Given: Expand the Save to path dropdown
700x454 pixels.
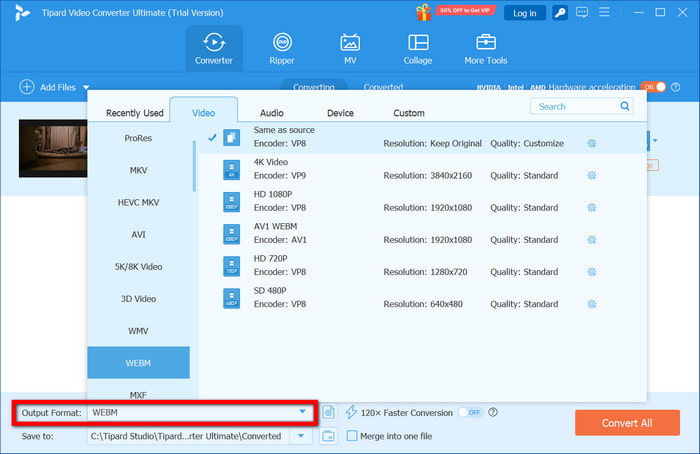Looking at the screenshot, I should [301, 436].
